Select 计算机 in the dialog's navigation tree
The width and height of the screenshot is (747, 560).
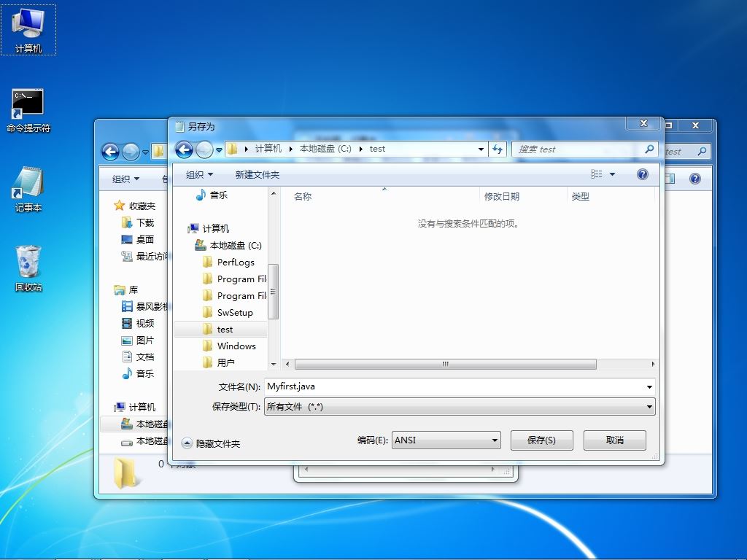pos(209,228)
